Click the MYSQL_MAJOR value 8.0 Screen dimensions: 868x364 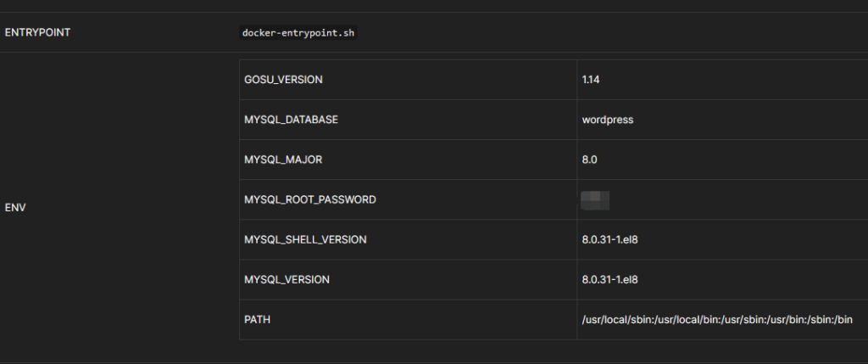591,160
